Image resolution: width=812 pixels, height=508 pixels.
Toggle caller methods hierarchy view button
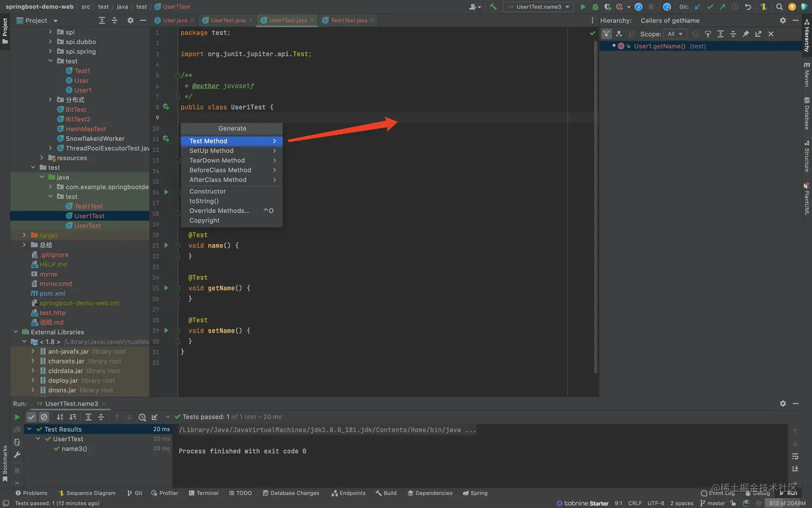pyautogui.click(x=606, y=34)
